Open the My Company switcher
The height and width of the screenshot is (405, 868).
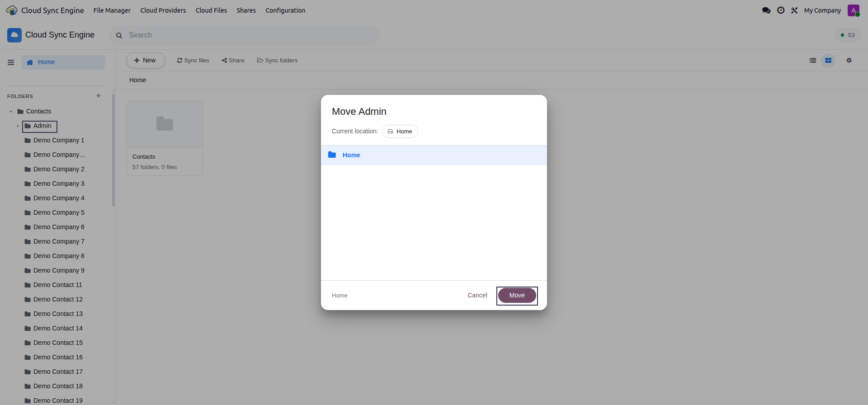click(x=822, y=10)
